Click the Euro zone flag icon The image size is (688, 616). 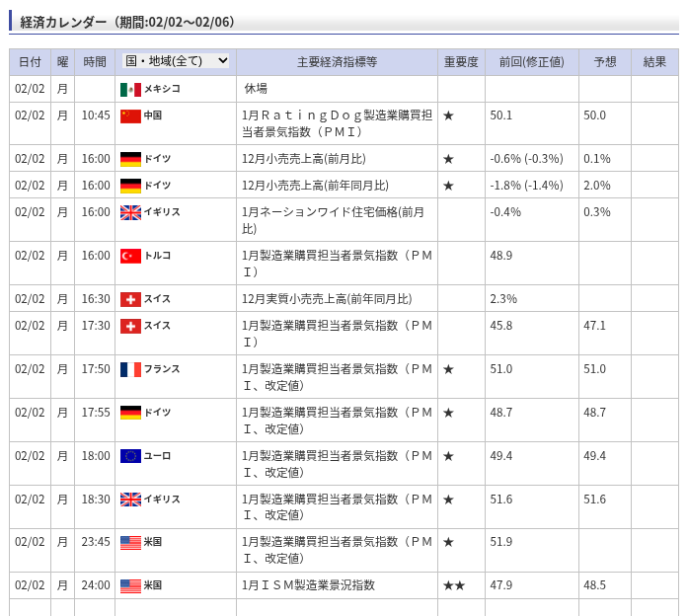pos(130,456)
